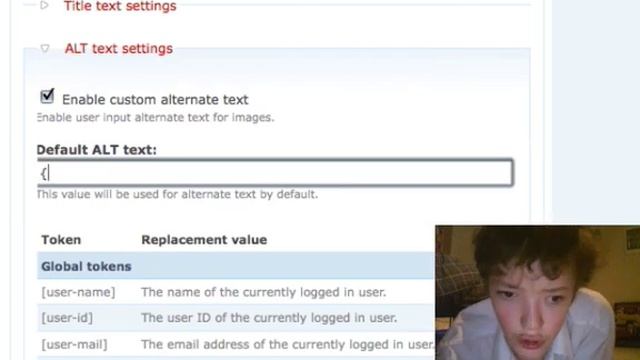Select the [user-id] token cell
Screen dimensions: 640x360
click(x=67, y=318)
